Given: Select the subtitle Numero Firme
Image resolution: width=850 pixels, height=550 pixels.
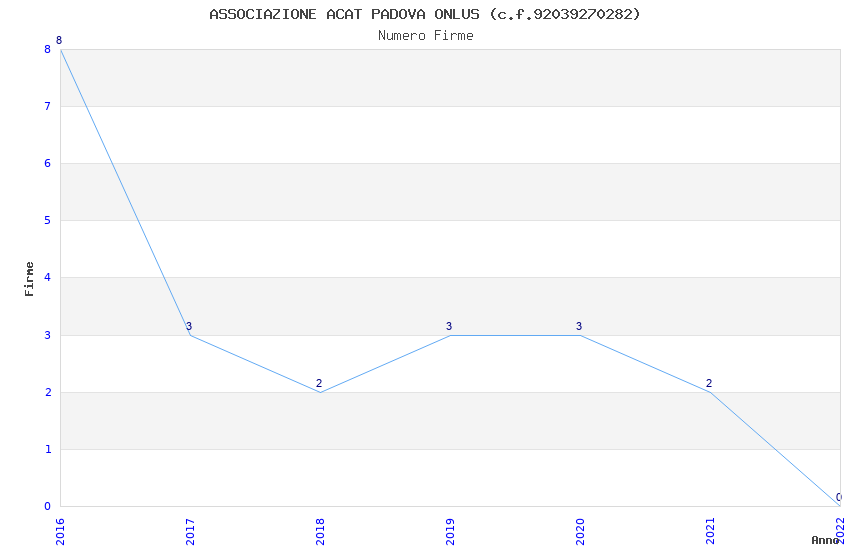Looking at the screenshot, I should tap(426, 36).
